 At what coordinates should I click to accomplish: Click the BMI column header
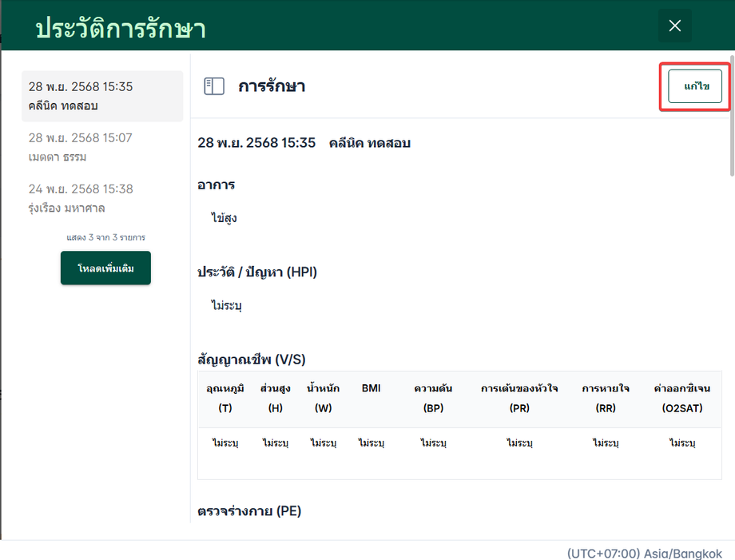click(371, 388)
